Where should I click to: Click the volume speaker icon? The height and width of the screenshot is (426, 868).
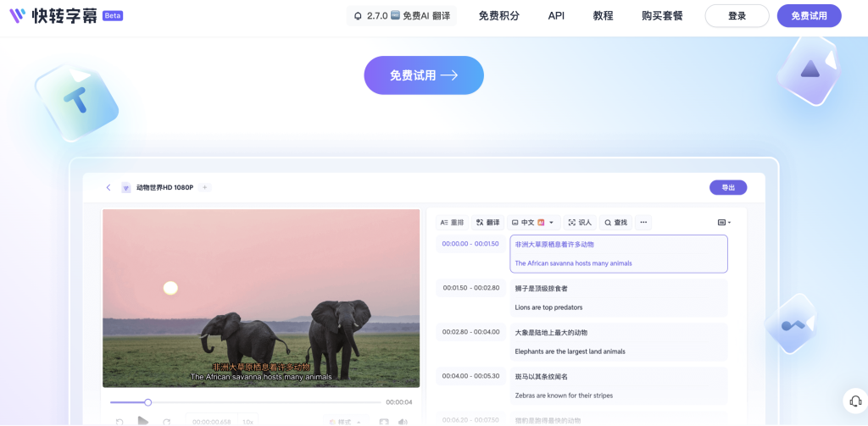pos(403,422)
